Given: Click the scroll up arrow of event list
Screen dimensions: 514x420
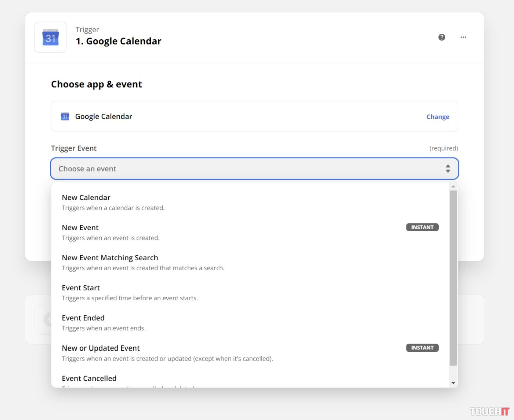Looking at the screenshot, I should (x=453, y=187).
